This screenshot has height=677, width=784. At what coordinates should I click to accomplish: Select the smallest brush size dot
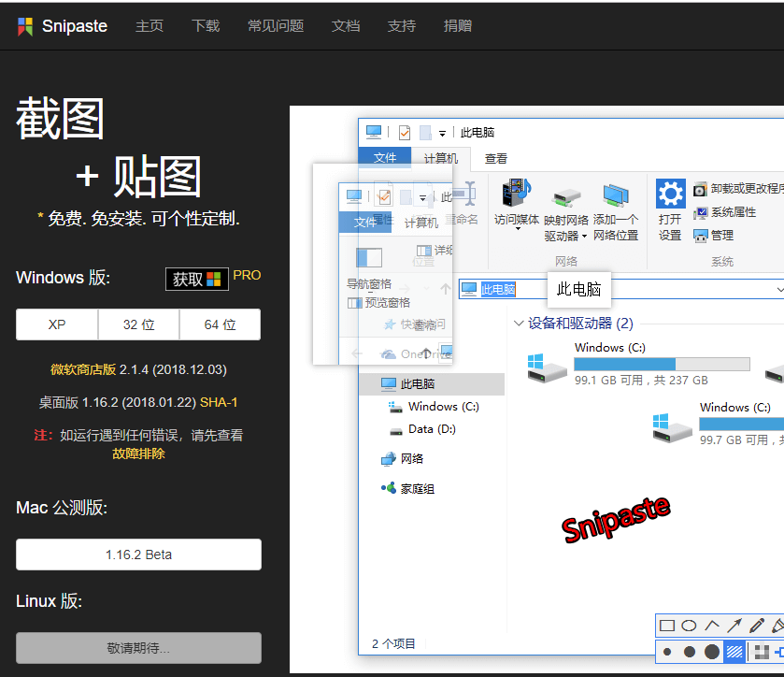point(667,652)
